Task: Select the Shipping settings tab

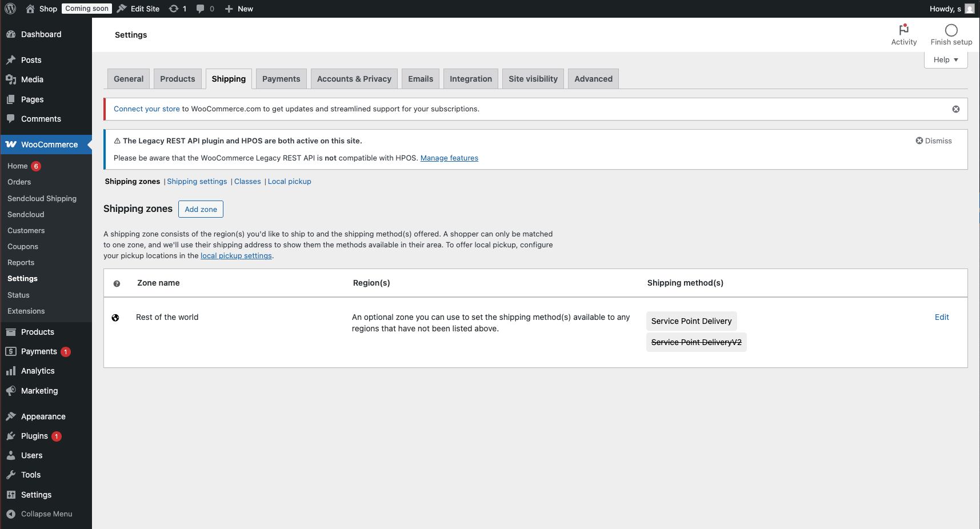Action: click(229, 79)
